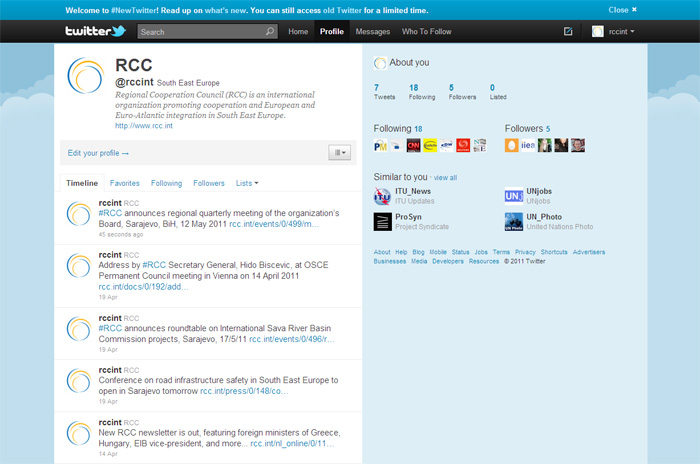Click the About you RCC icon
The height and width of the screenshot is (464, 700).
(380, 63)
